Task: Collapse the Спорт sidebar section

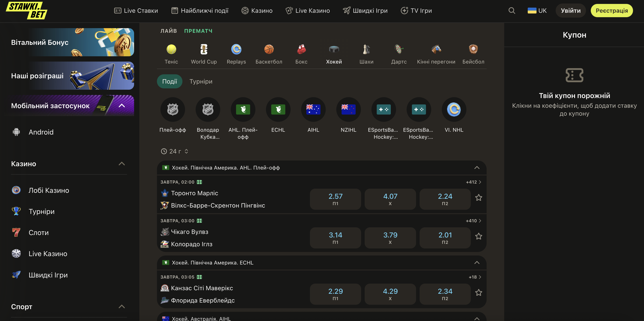Action: click(122, 306)
